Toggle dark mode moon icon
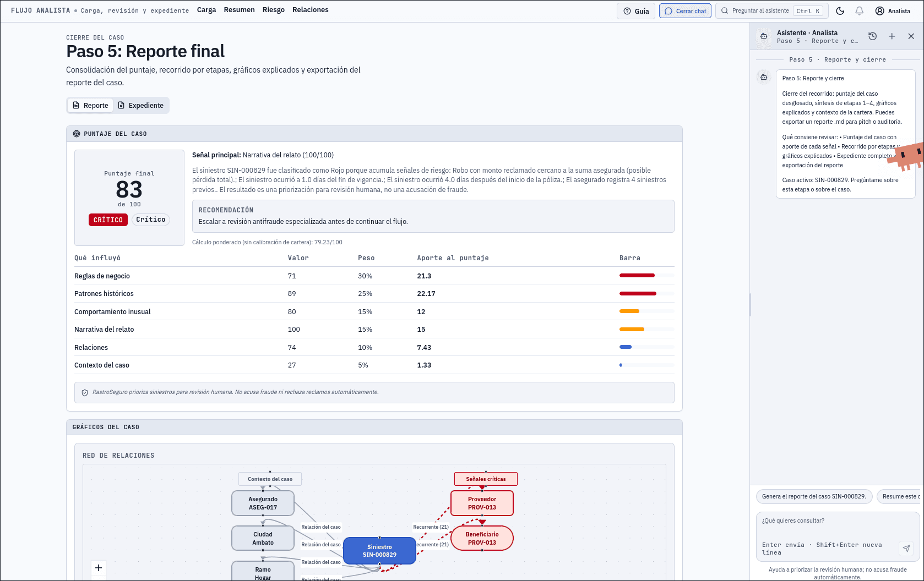 tap(840, 11)
